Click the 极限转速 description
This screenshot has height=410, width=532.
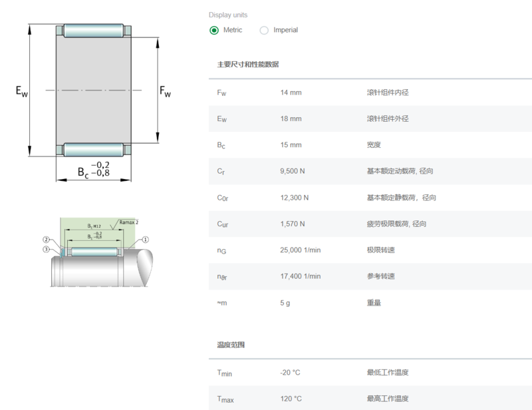click(x=380, y=250)
